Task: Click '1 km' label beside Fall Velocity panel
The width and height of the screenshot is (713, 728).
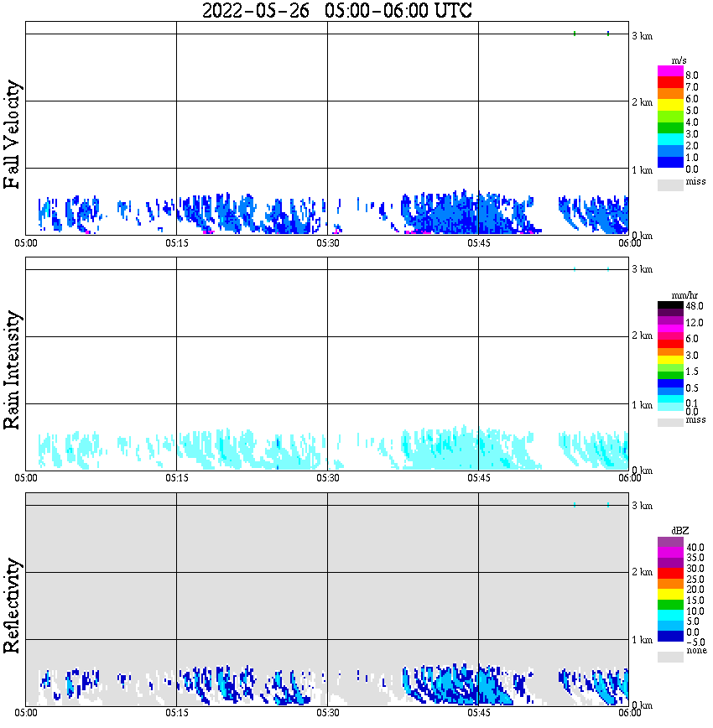Action: [642, 170]
